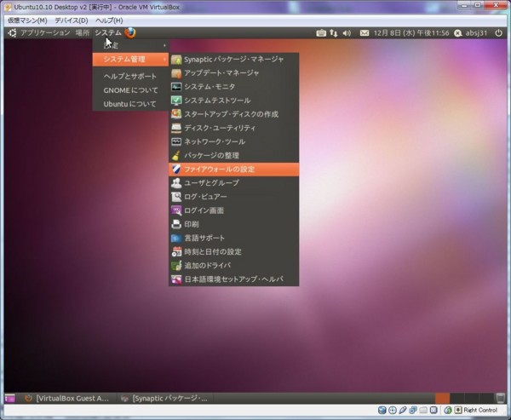Viewport: 511px width, 420px height.
Task: Open GNOME について
Action: pyautogui.click(x=130, y=90)
